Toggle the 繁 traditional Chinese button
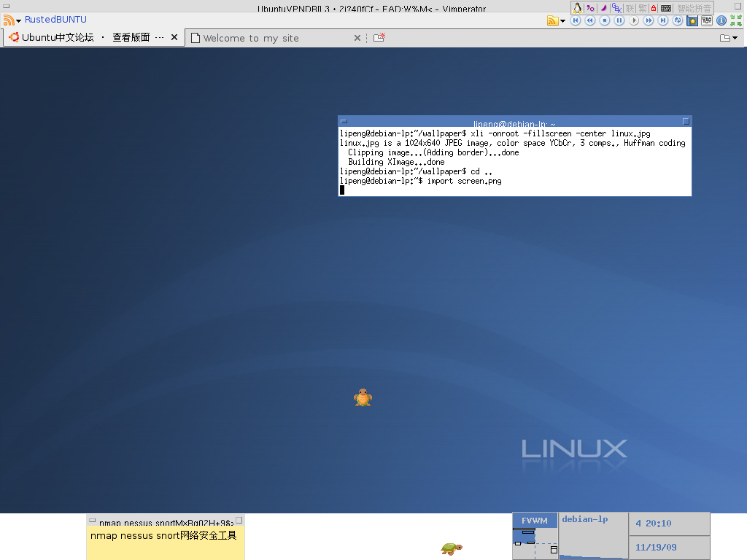The image size is (747, 560). 642,8
